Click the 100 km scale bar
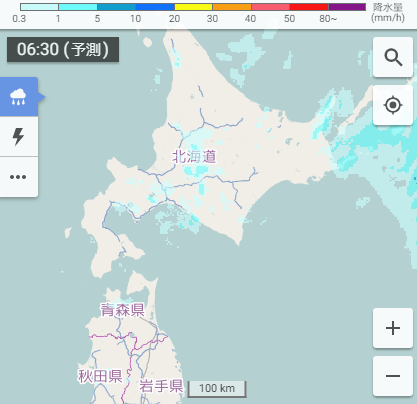The height and width of the screenshot is (404, 417). click(217, 389)
